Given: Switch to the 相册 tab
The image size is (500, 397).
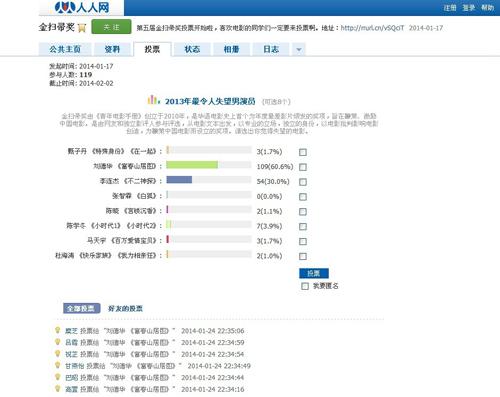Looking at the screenshot, I should (231, 49).
